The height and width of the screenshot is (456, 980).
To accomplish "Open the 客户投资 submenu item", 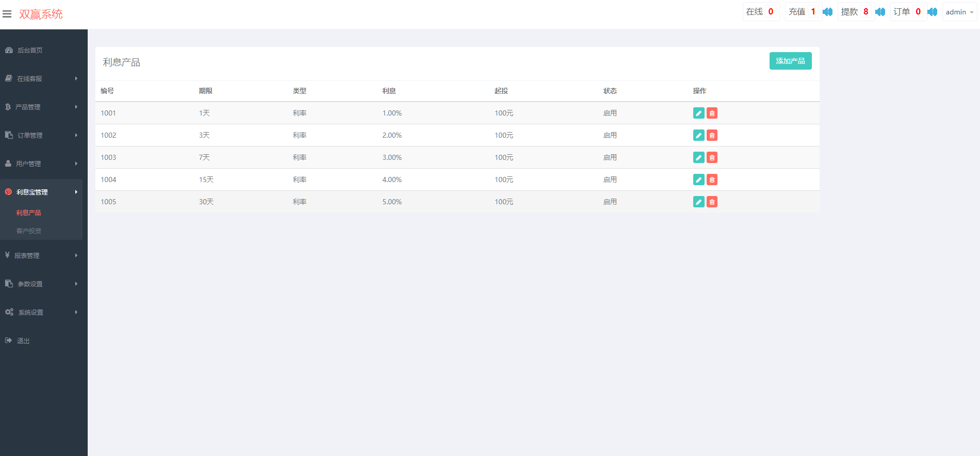I will click(x=29, y=231).
